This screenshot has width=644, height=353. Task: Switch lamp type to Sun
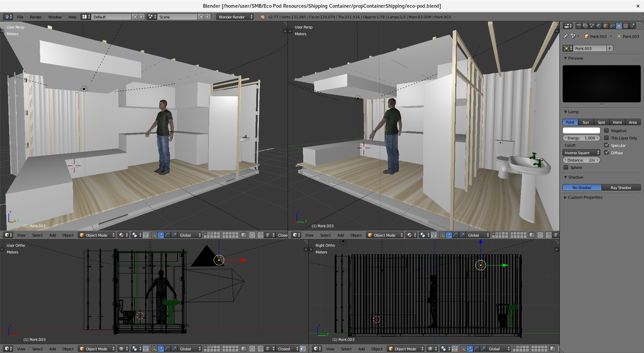(x=586, y=122)
